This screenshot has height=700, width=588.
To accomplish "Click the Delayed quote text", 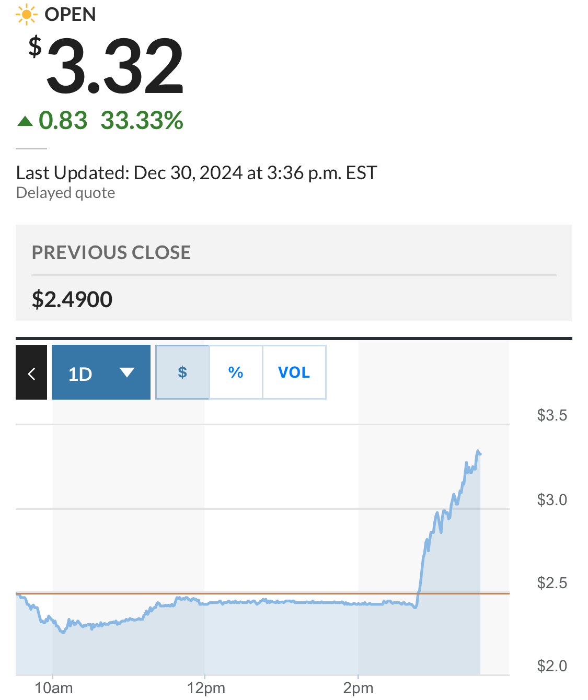I will [x=65, y=193].
